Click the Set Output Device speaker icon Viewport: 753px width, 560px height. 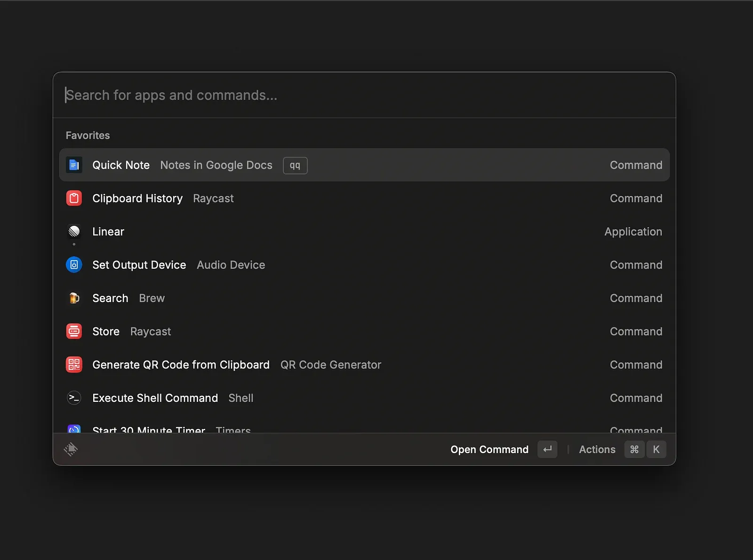pos(74,265)
